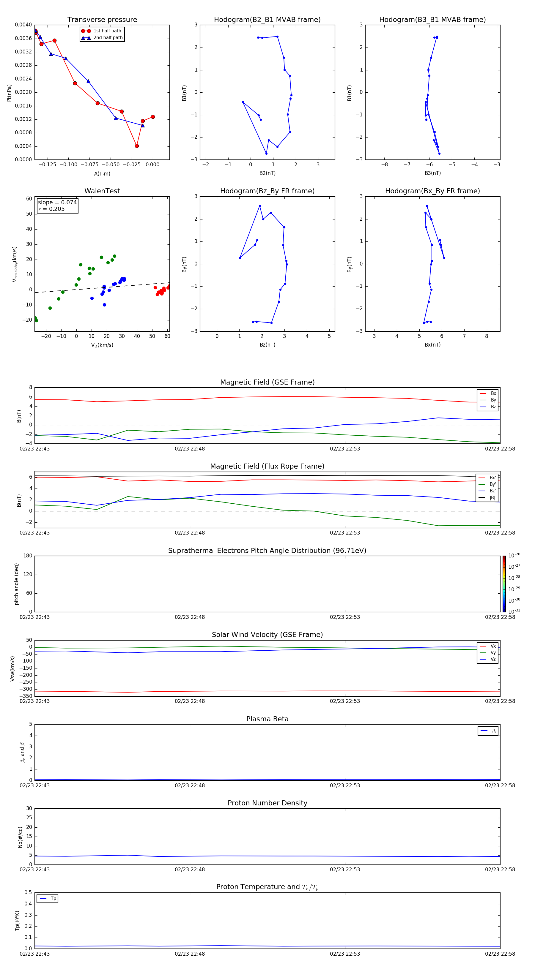
Task: Click the 'Np(#/cc)' y-axis label
Action: [21, 837]
